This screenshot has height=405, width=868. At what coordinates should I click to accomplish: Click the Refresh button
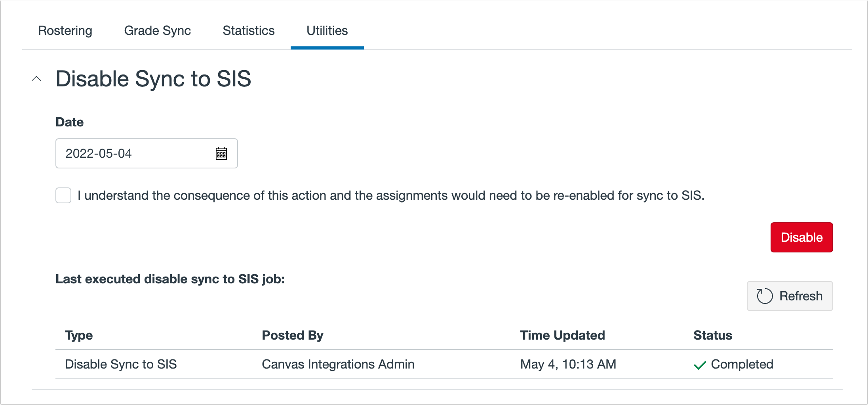[790, 296]
